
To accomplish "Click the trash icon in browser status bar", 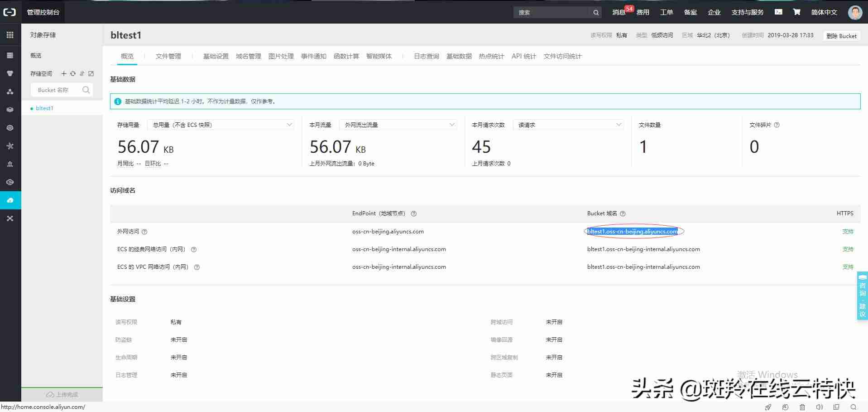I will coord(802,407).
